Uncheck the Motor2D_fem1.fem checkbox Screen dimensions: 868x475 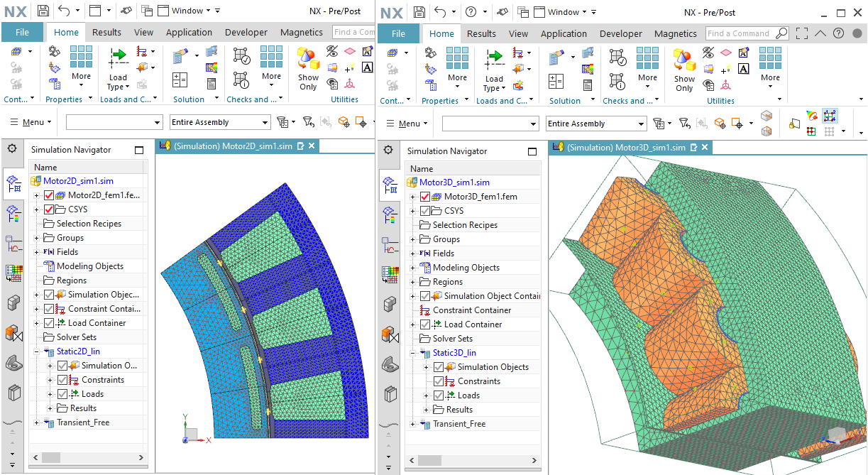[49, 195]
